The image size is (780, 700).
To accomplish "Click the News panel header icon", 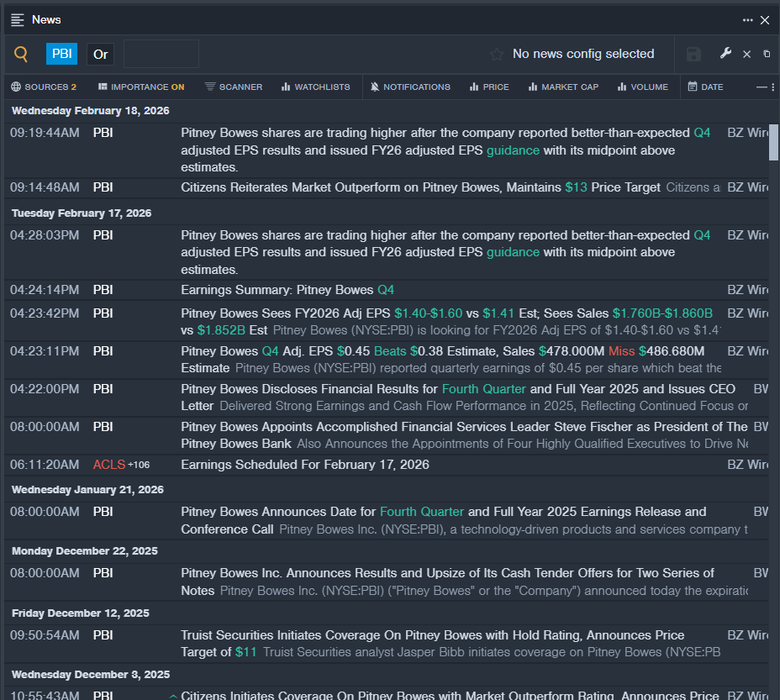I will (x=18, y=20).
